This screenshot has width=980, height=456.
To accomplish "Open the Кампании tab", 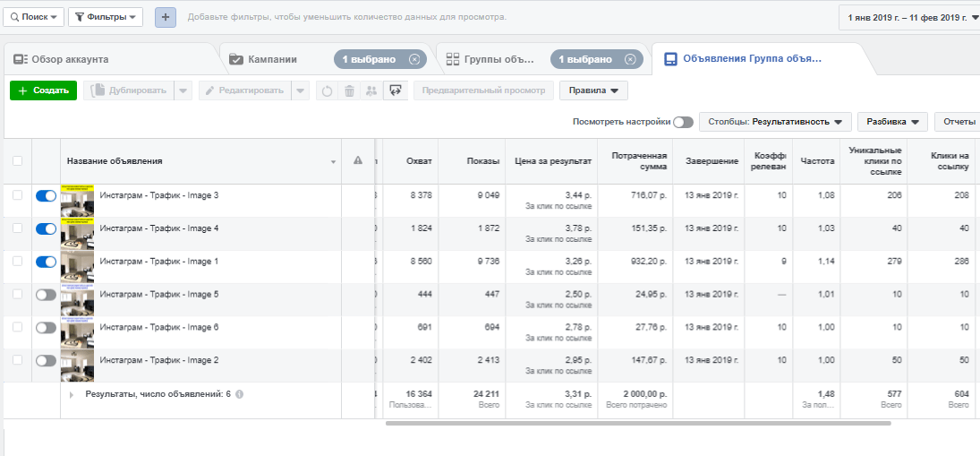I will [x=273, y=59].
